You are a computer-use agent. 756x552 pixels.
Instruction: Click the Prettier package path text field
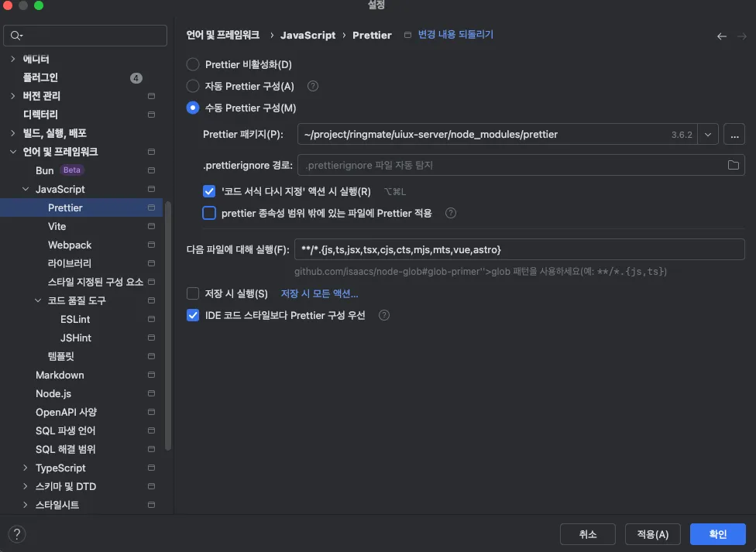pos(497,135)
